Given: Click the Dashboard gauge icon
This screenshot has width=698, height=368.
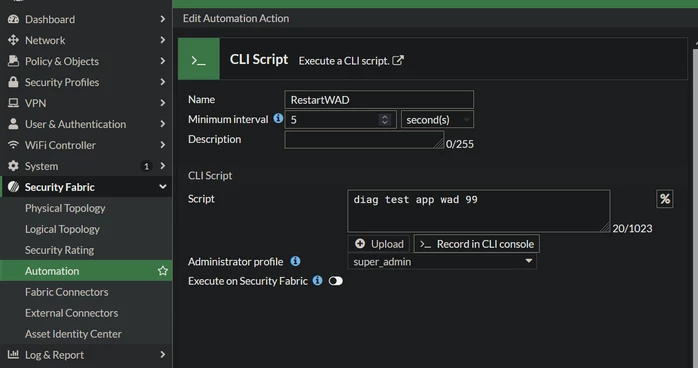Looking at the screenshot, I should click(x=13, y=19).
